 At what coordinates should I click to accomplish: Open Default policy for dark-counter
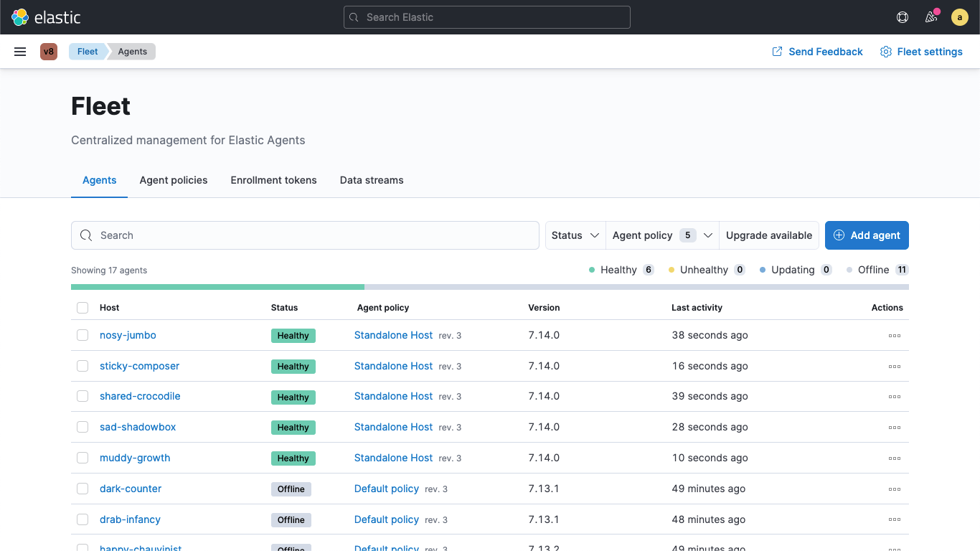[x=387, y=489]
